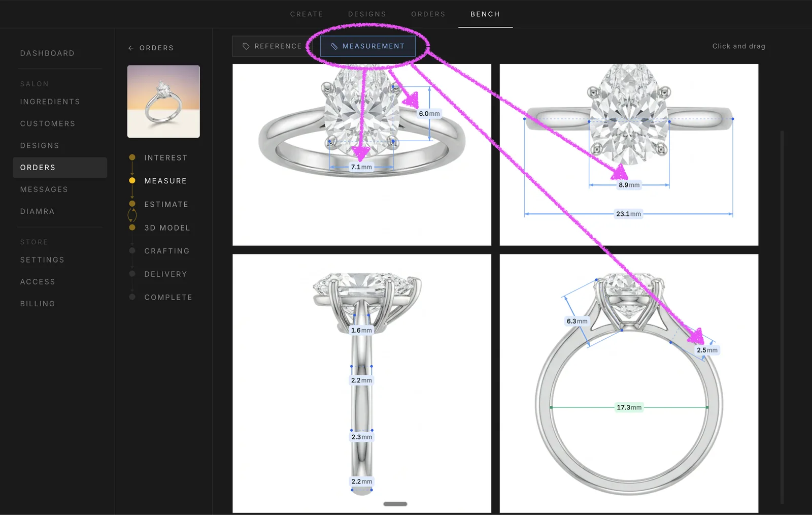Click the back arrow next to Orders

click(x=131, y=48)
